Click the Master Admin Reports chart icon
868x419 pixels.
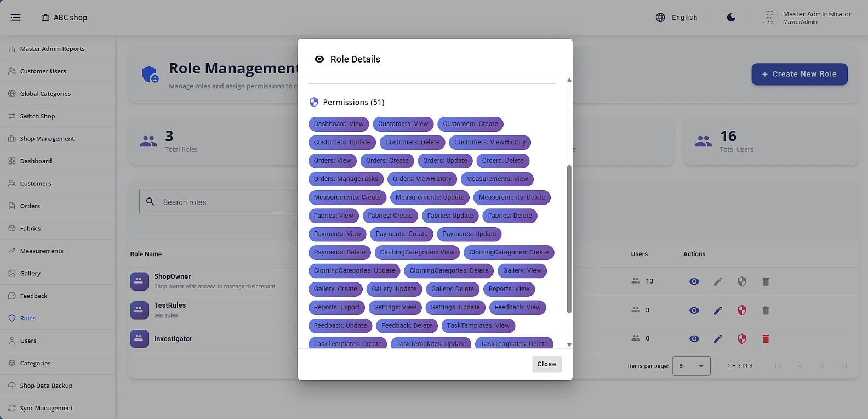point(12,49)
